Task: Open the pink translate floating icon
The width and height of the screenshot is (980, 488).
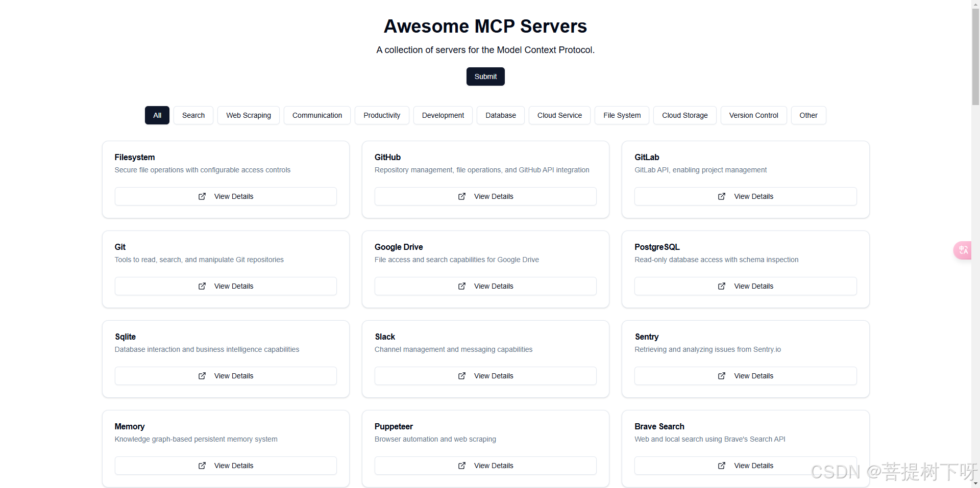Action: click(x=963, y=250)
